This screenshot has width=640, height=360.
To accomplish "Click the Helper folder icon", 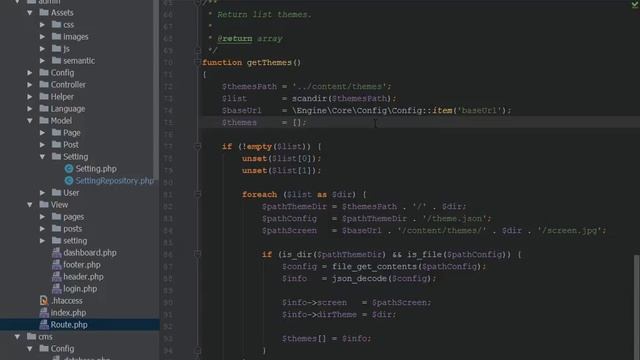I will tap(44, 97).
